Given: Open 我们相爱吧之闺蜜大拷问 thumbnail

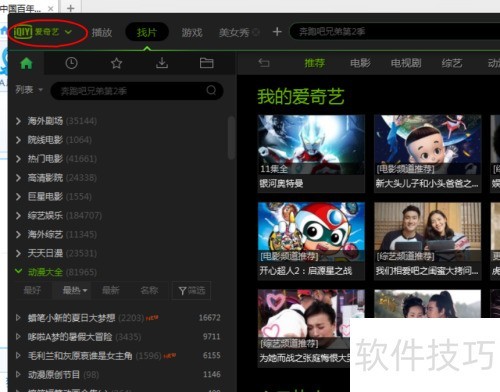Looking at the screenshot, I should pyautogui.click(x=427, y=232).
